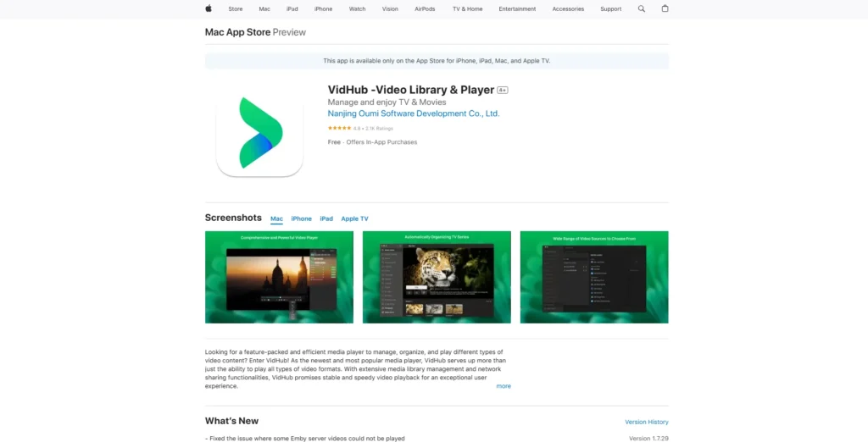Click the app availability banner text
The image size is (868, 442).
coord(437,61)
